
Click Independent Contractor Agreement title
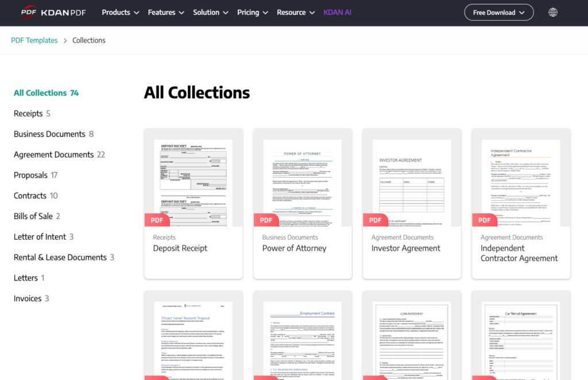coord(519,253)
